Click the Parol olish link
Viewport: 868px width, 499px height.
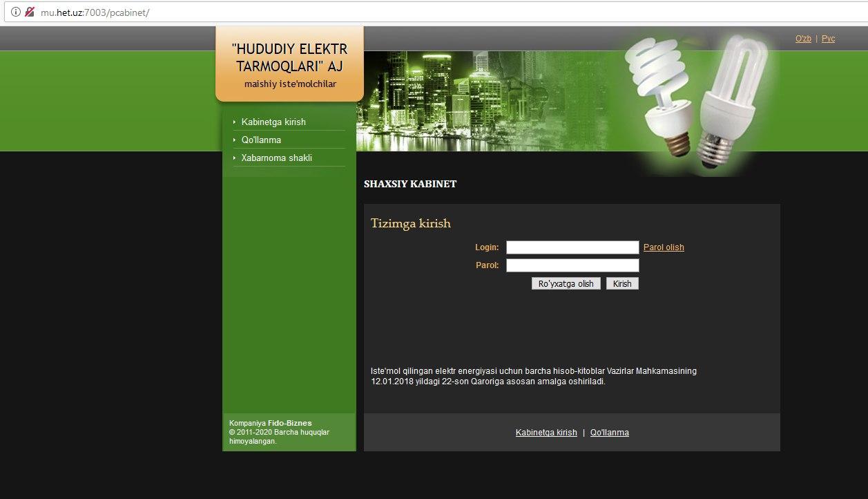tap(664, 247)
